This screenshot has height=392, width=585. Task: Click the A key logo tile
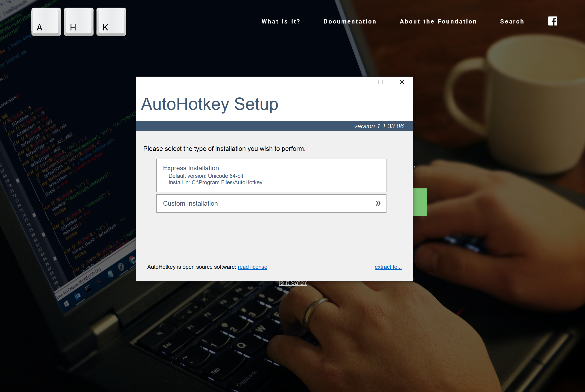[x=46, y=21]
